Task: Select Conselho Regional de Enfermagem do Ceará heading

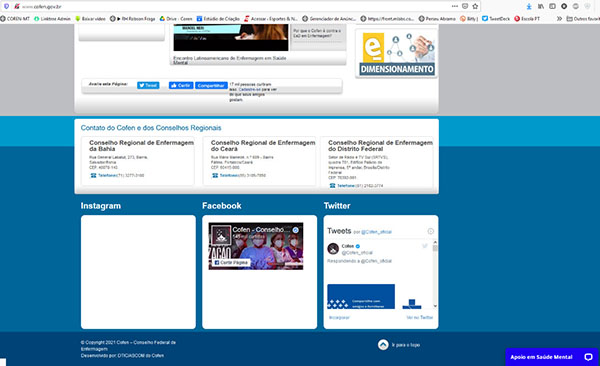Action: (263, 145)
